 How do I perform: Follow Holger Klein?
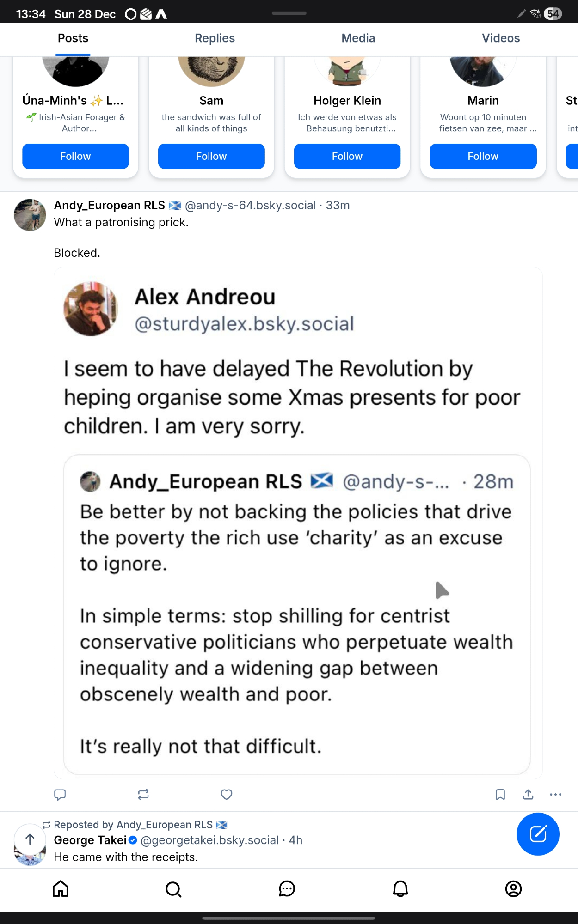coord(347,157)
